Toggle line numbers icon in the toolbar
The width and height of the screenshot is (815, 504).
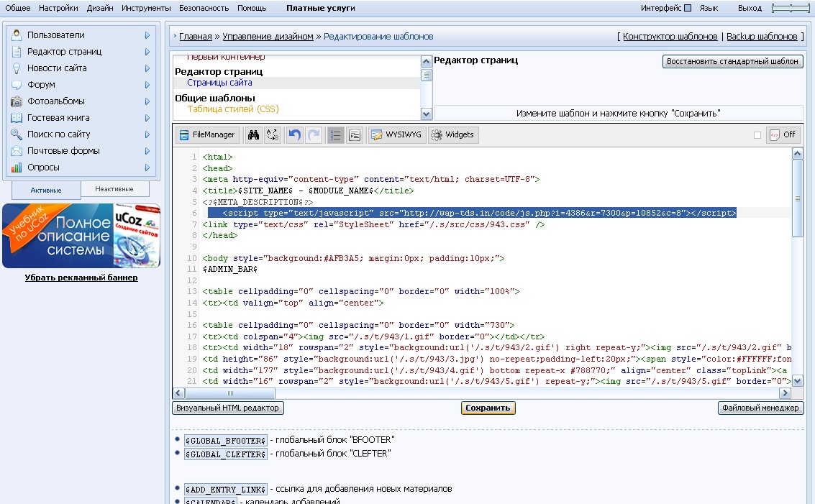tap(336, 135)
